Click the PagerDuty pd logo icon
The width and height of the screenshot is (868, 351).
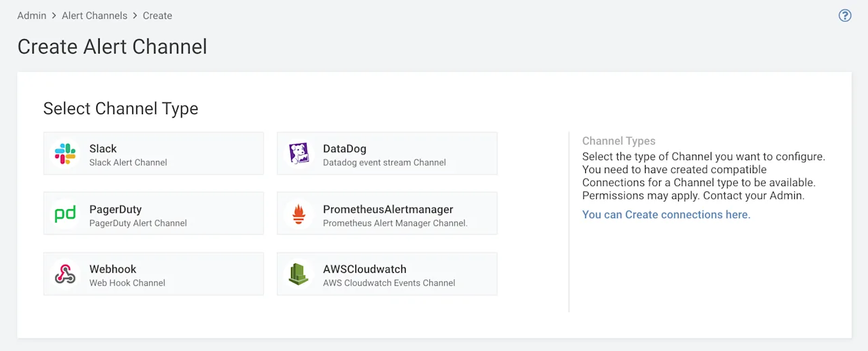point(65,215)
